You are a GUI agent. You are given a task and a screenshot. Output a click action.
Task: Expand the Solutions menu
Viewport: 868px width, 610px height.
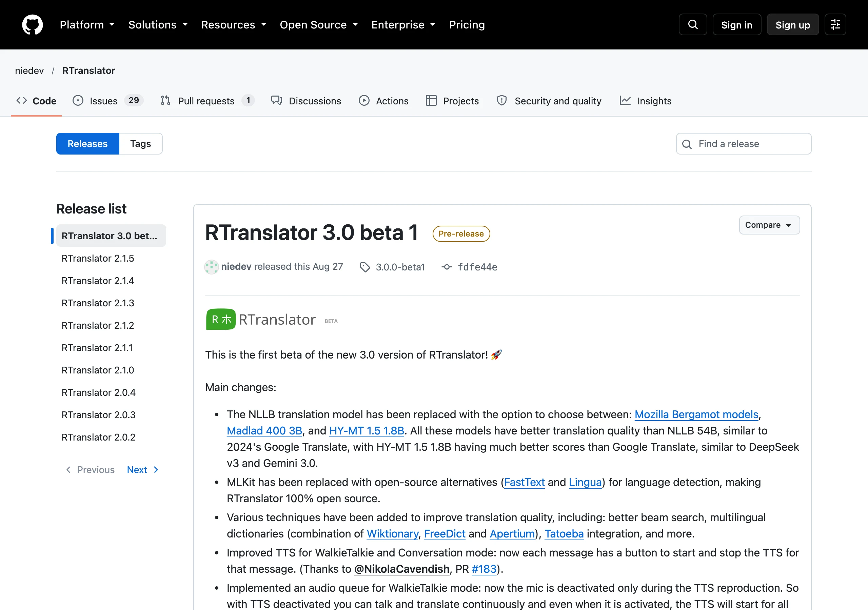coord(158,24)
